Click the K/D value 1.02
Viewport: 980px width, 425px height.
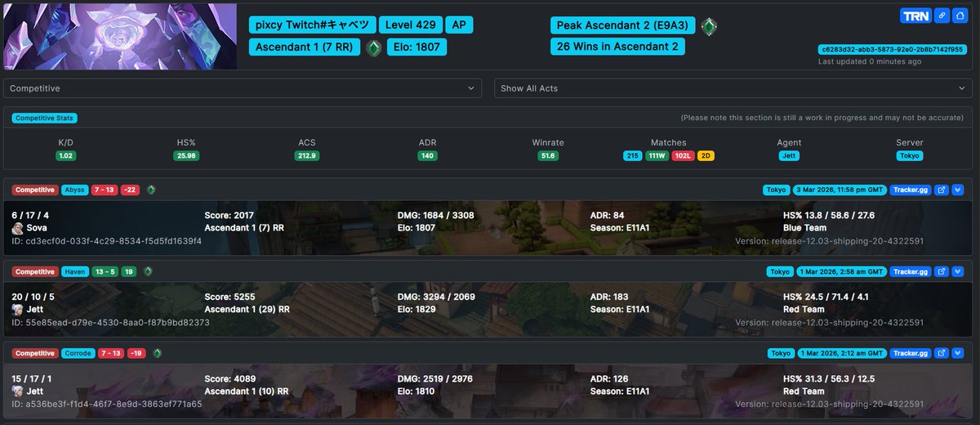click(66, 155)
